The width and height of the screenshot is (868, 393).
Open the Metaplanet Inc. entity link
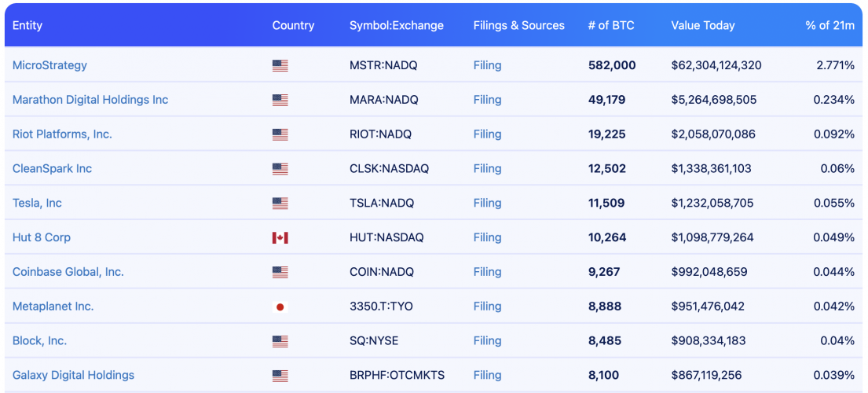(53, 306)
